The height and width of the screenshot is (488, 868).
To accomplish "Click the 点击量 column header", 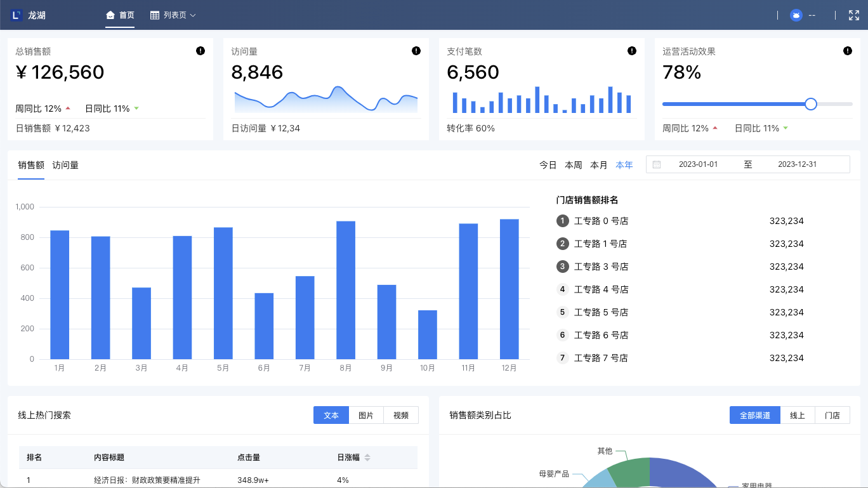I will [249, 458].
